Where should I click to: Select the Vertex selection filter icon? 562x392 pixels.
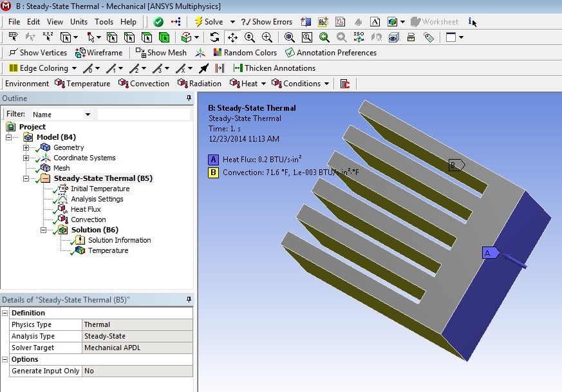pos(112,37)
